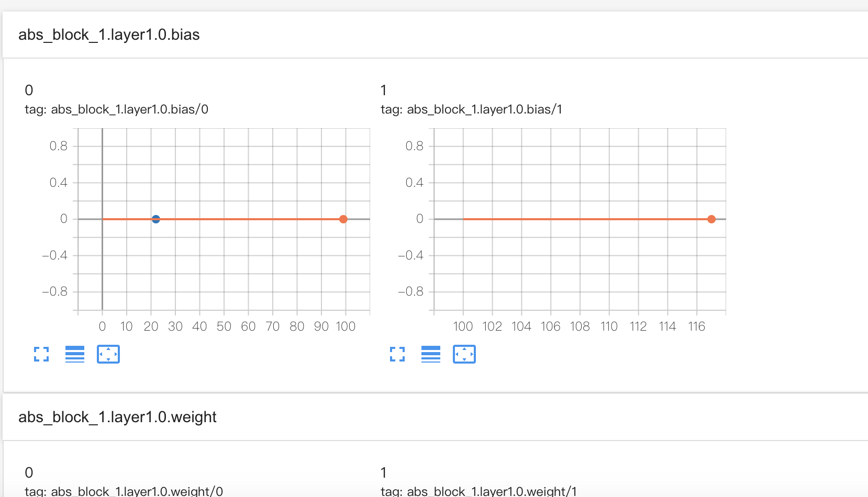Collapse the abs_block_1.layer1.0.bias section header
This screenshot has width=868, height=497.
point(435,35)
